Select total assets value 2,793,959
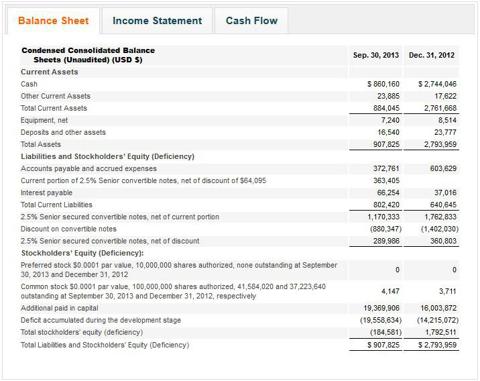480x381 pixels. (x=440, y=144)
